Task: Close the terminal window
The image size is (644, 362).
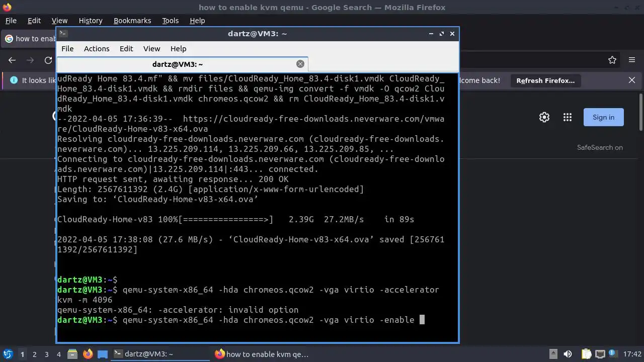Action: pyautogui.click(x=452, y=34)
